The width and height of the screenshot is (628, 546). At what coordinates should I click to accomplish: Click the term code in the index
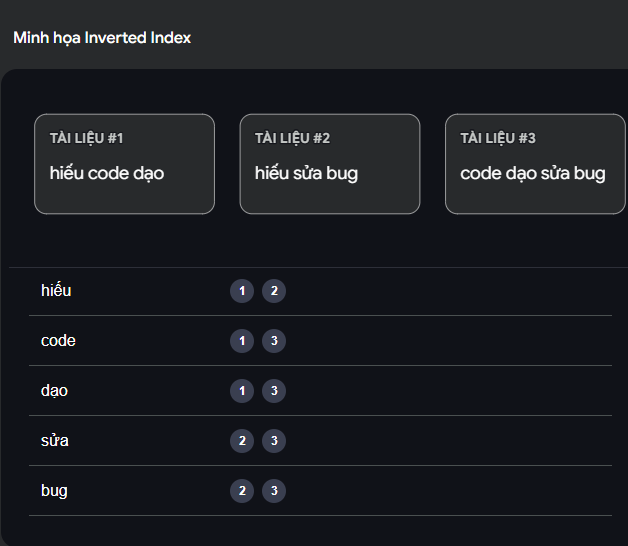pos(58,341)
